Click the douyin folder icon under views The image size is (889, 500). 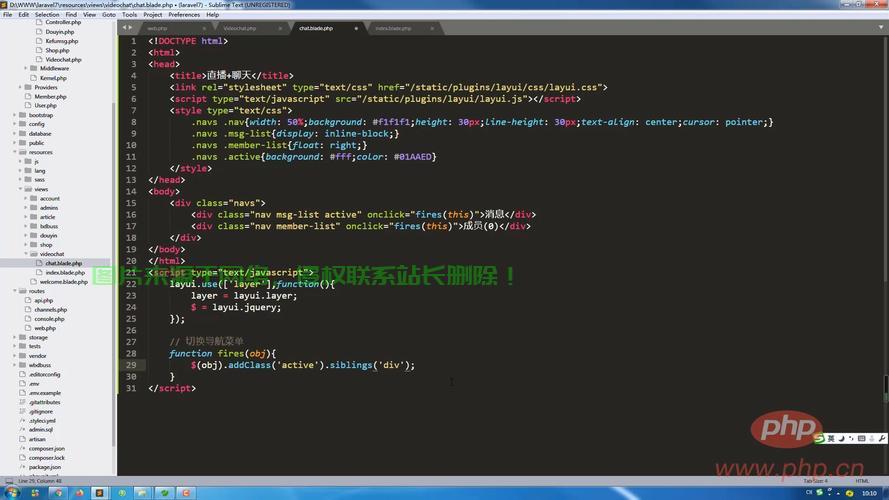pyautogui.click(x=33, y=235)
